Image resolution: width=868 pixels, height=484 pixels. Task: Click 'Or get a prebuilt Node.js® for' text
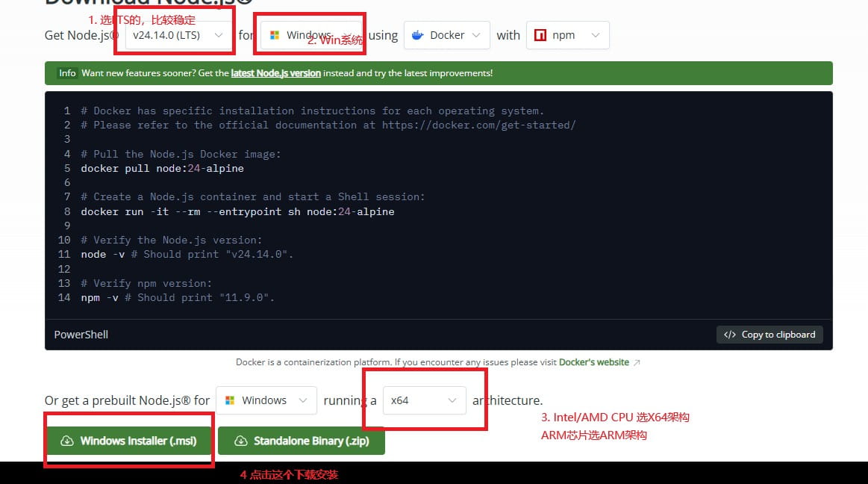coord(128,400)
